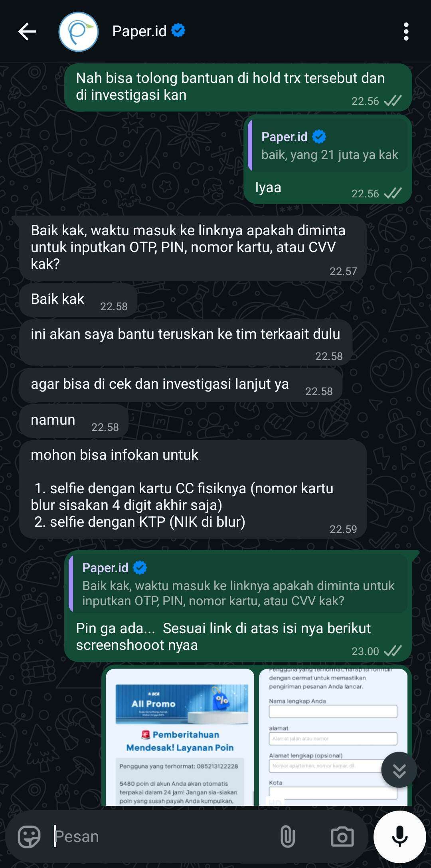Screen dimensions: 431x868
Task: Jump to latest messages with double-chevron button
Action: [399, 770]
